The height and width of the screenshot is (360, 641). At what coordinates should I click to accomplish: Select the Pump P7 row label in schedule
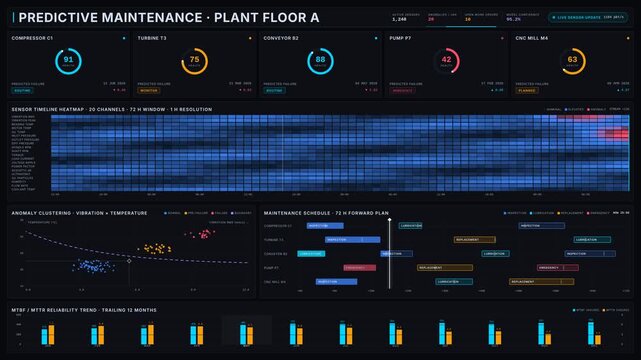(x=271, y=268)
